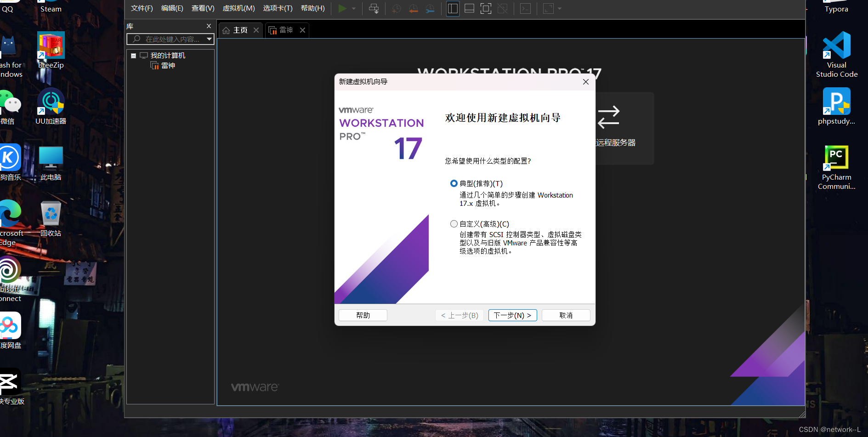Close the 主页 tab
The width and height of the screenshot is (868, 437).
256,30
